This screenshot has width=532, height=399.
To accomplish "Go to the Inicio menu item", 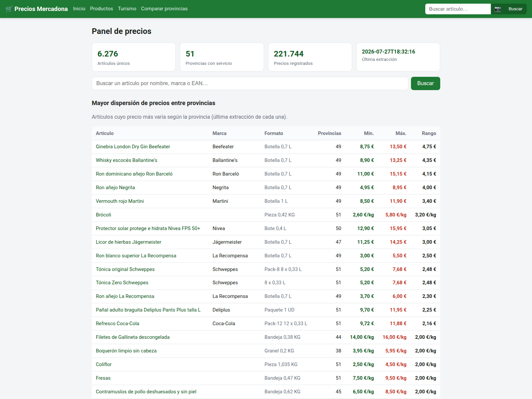I will (x=79, y=9).
